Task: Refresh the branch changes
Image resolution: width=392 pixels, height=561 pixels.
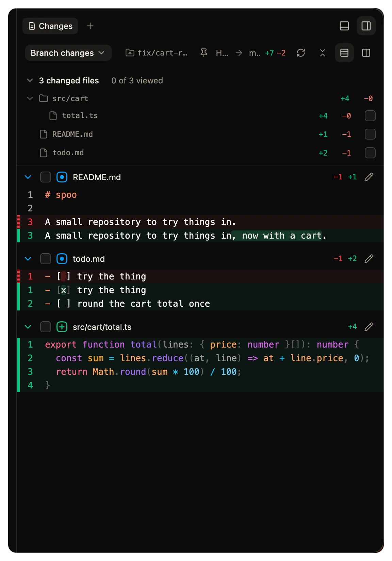Action: 301,53
